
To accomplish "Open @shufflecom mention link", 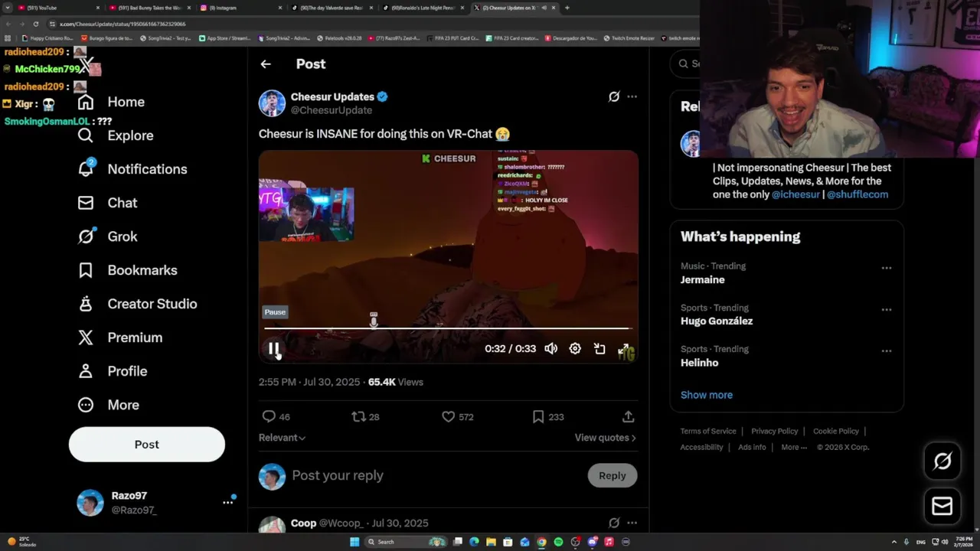I will pyautogui.click(x=857, y=194).
